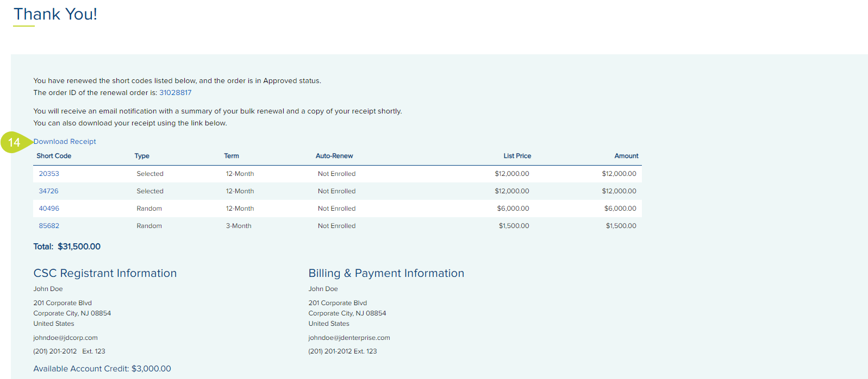Image resolution: width=868 pixels, height=379 pixels.
Task: Click the Amount column header
Action: (x=626, y=156)
